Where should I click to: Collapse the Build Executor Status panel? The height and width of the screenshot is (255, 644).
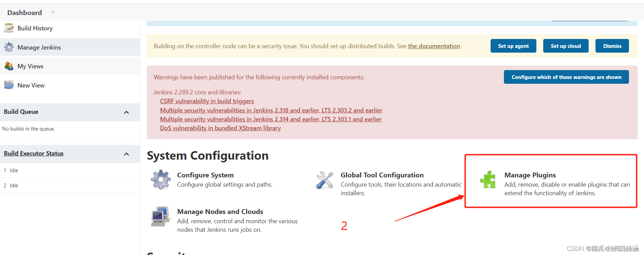(126, 154)
